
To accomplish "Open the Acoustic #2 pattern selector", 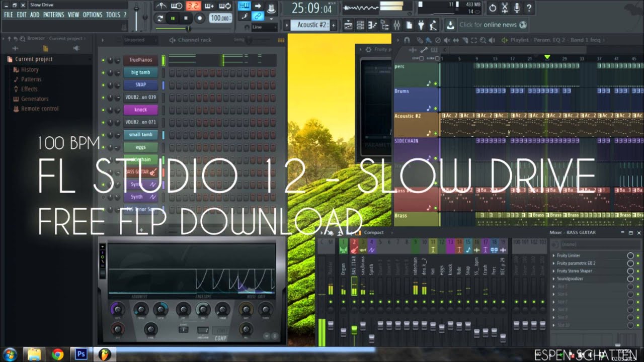I will (x=311, y=25).
